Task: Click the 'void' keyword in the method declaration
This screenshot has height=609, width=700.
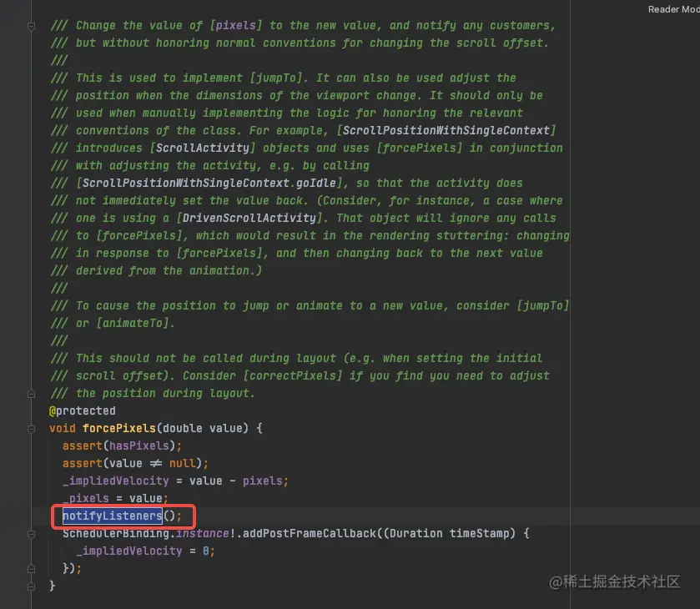Action: coord(63,429)
